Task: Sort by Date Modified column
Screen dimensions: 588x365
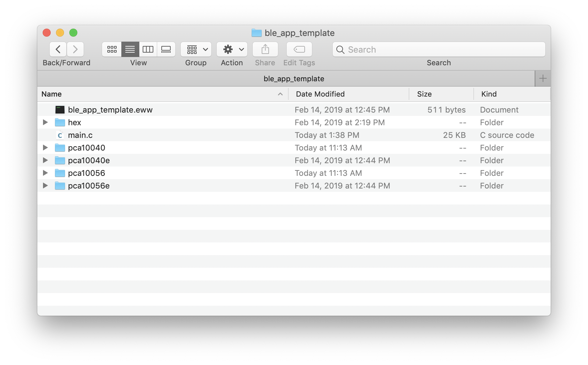Action: [x=320, y=94]
